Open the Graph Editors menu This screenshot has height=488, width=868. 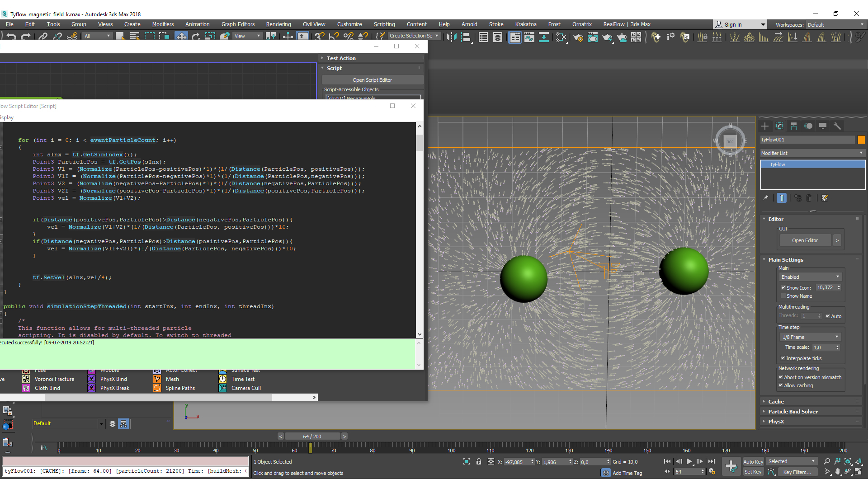click(238, 24)
